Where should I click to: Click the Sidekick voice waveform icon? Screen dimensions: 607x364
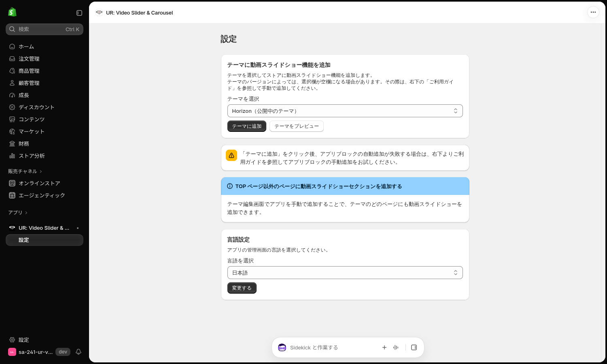(396, 347)
